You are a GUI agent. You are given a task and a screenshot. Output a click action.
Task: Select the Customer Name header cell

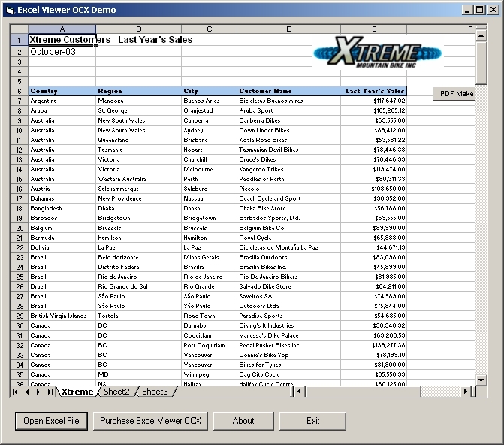coord(288,91)
